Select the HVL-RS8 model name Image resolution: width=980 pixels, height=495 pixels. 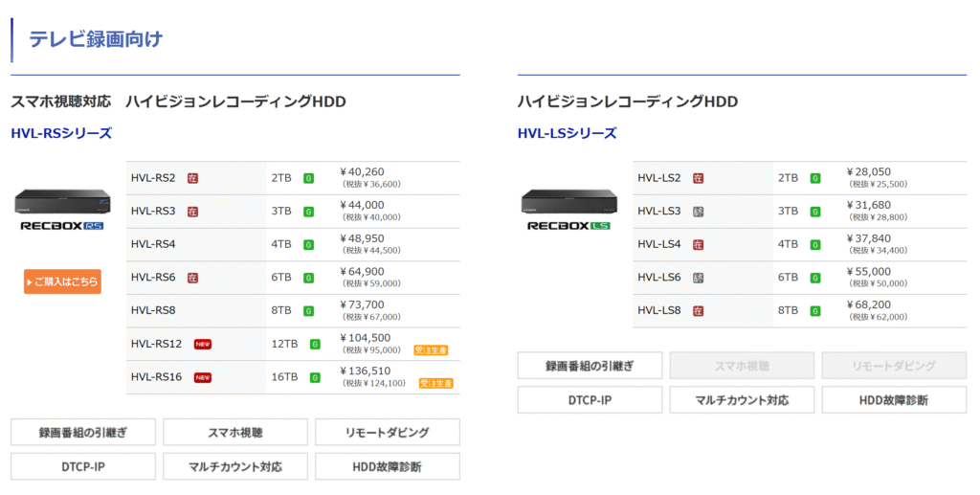(x=153, y=310)
